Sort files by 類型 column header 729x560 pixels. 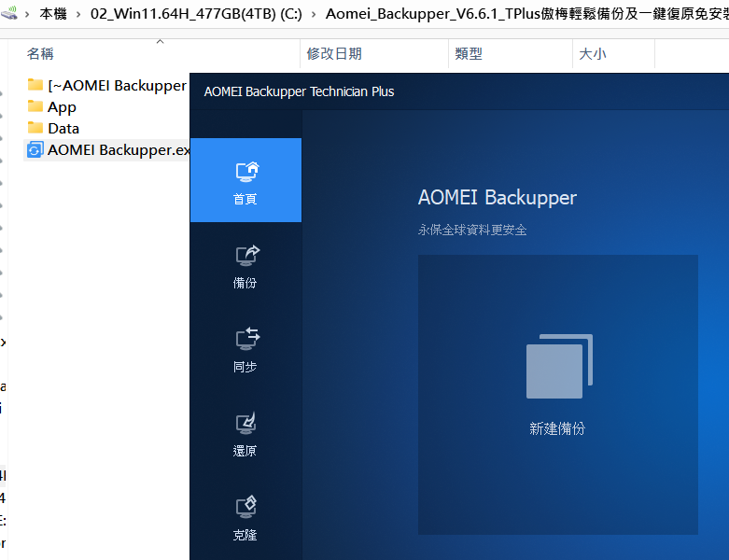point(469,54)
